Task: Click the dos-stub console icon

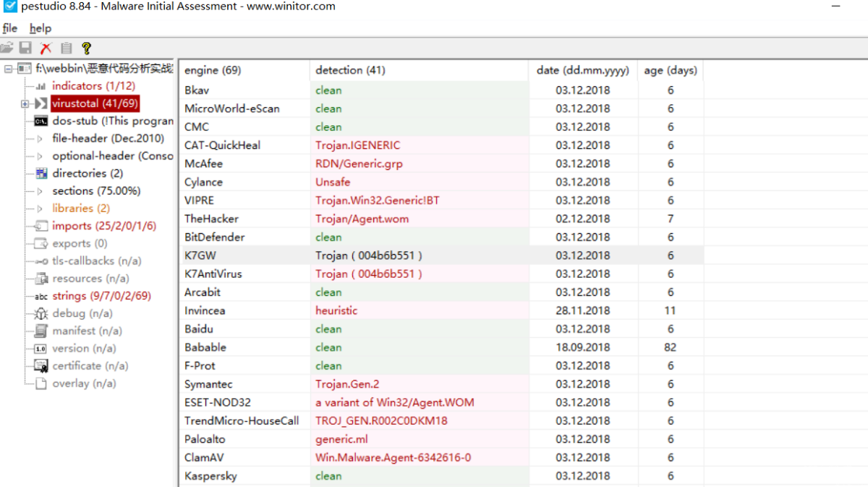Action: (x=41, y=121)
